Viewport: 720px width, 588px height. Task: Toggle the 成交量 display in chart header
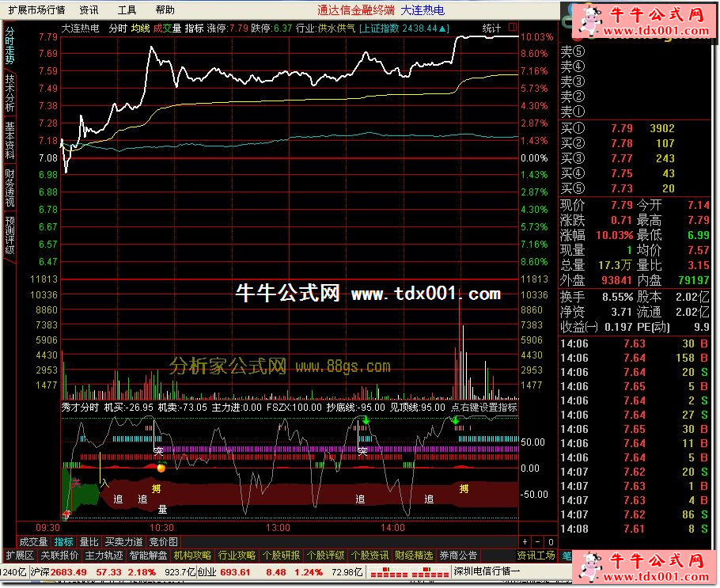click(x=167, y=28)
